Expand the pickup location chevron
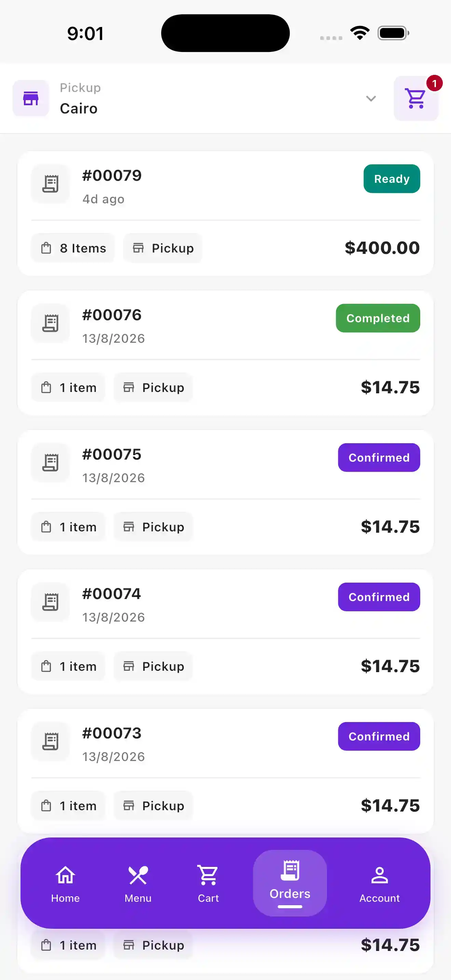Viewport: 451px width, 980px height. pos(371,98)
